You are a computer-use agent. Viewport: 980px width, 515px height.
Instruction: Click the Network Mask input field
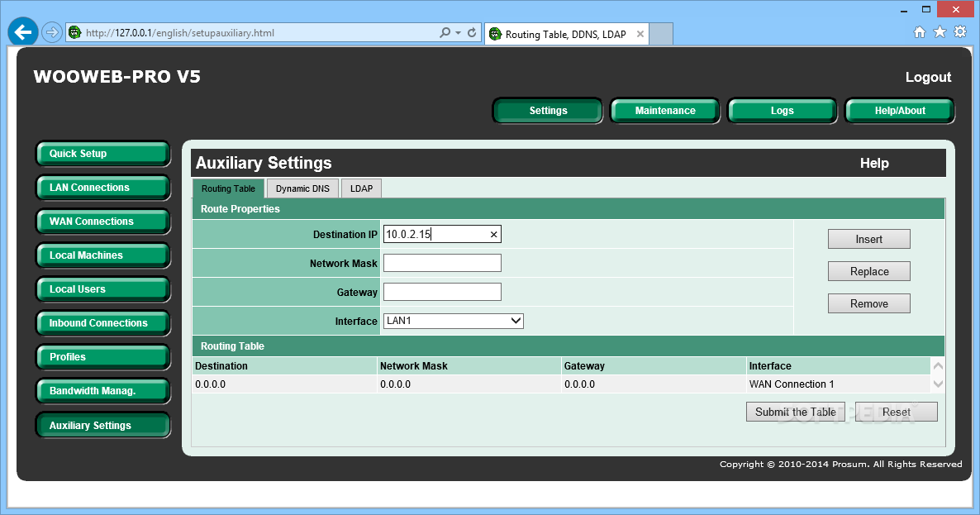pos(442,263)
